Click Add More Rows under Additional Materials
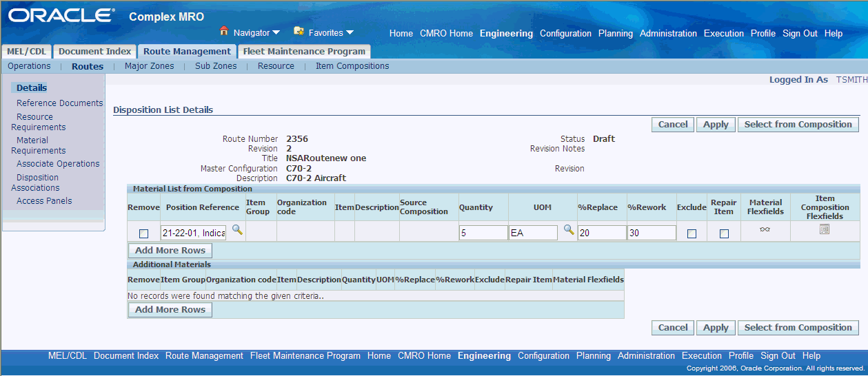Screen dimensions: 868x376 pos(170,310)
